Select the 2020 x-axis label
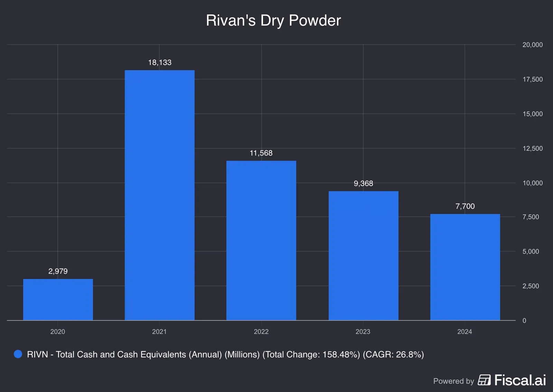The height and width of the screenshot is (392, 553). coord(58,332)
